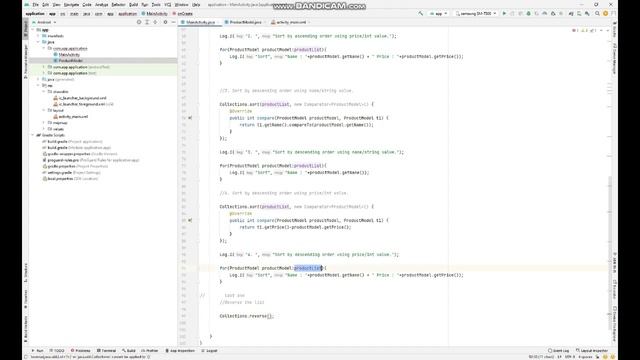
Task: Select the MainActivity.java editor tab
Action: pyautogui.click(x=200, y=22)
